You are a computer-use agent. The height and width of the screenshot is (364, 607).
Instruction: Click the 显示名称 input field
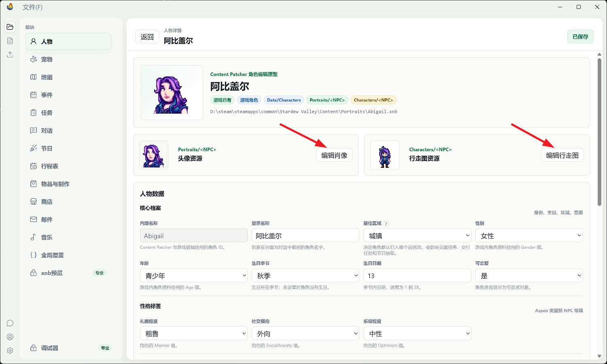point(306,235)
